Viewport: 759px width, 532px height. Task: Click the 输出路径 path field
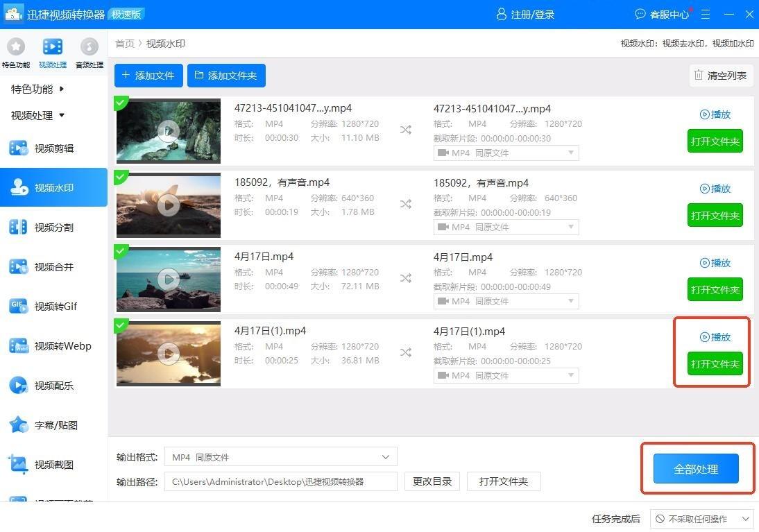point(280,481)
